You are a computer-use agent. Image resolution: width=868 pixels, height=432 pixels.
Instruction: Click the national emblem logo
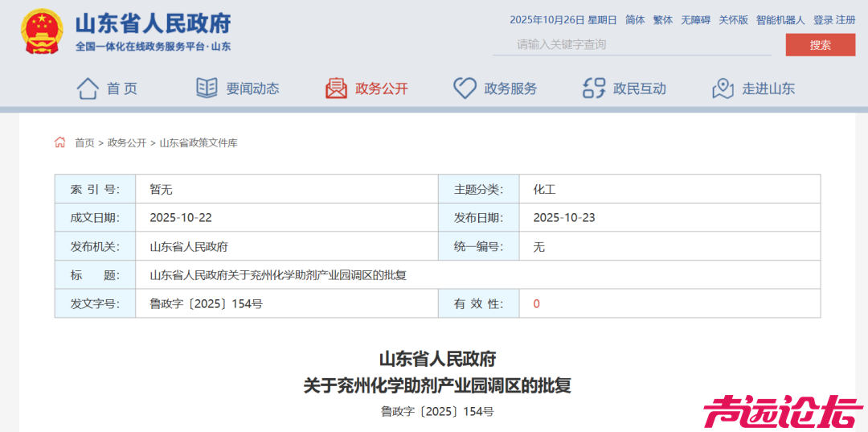tap(42, 31)
